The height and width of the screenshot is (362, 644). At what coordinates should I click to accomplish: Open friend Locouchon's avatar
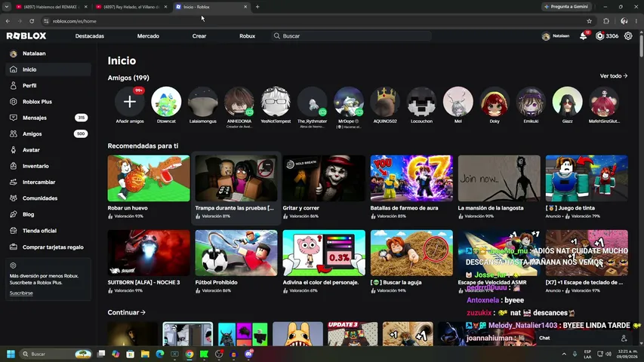point(421,101)
